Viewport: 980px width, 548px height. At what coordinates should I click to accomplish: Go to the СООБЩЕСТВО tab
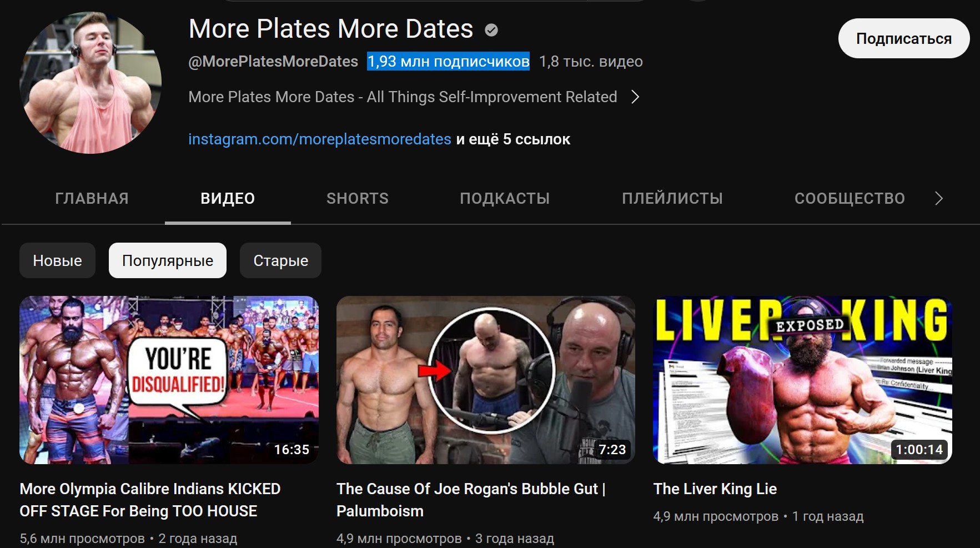(x=850, y=198)
